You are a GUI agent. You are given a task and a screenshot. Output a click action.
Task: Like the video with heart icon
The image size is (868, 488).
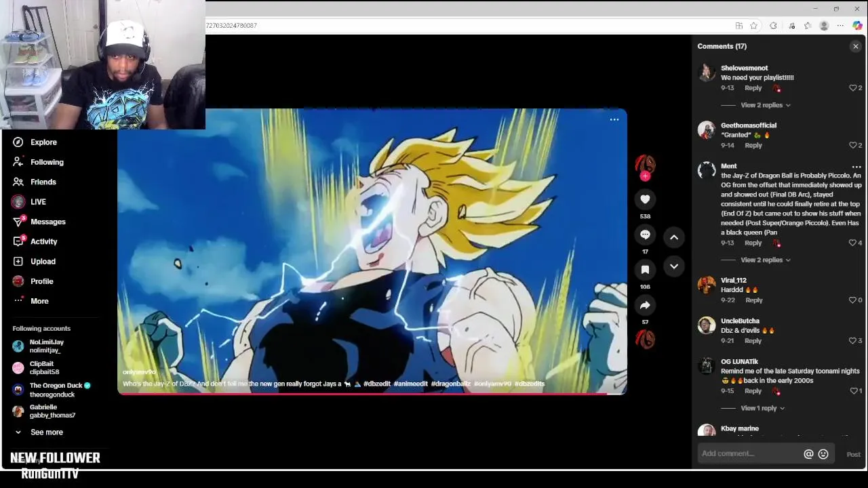pos(645,199)
